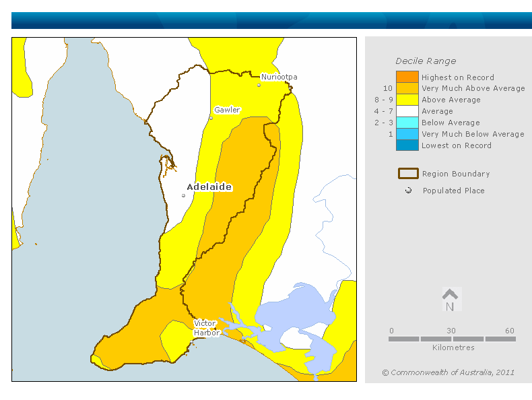Click the Highest on Record legend text
Viewport: 532px width, 400px height.
[458, 77]
